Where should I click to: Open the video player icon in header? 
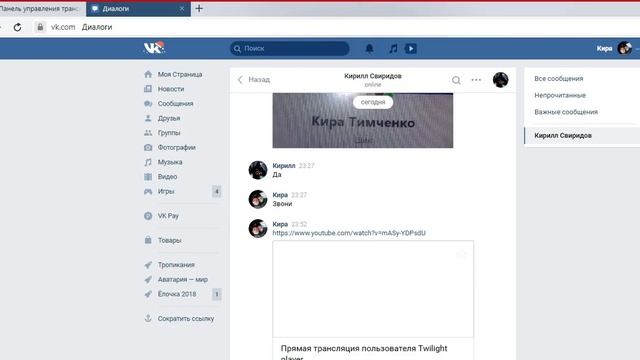coord(411,49)
